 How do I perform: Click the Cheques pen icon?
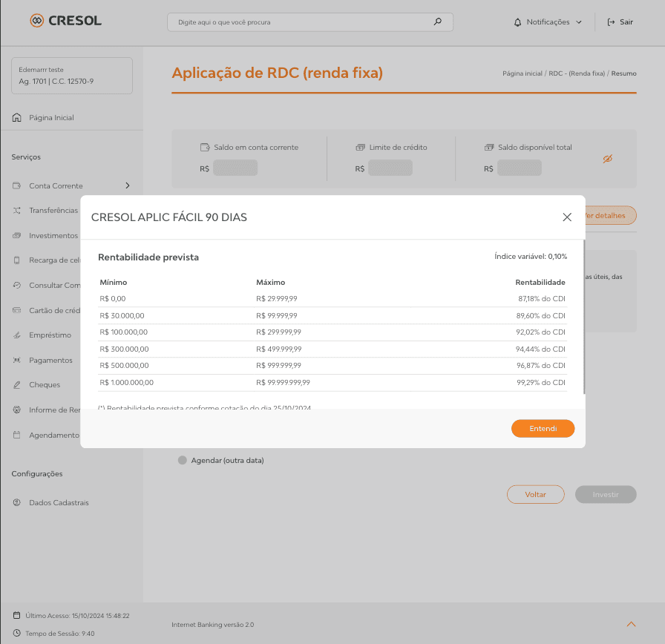tap(16, 384)
